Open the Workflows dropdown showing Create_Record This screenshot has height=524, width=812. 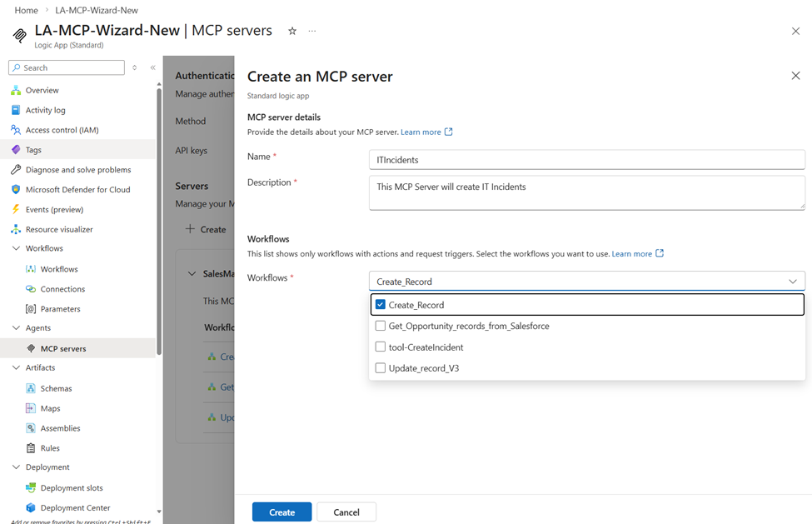[x=587, y=281]
